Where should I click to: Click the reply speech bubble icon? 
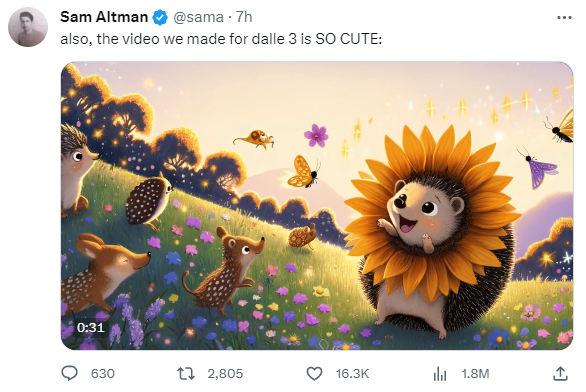coord(70,373)
